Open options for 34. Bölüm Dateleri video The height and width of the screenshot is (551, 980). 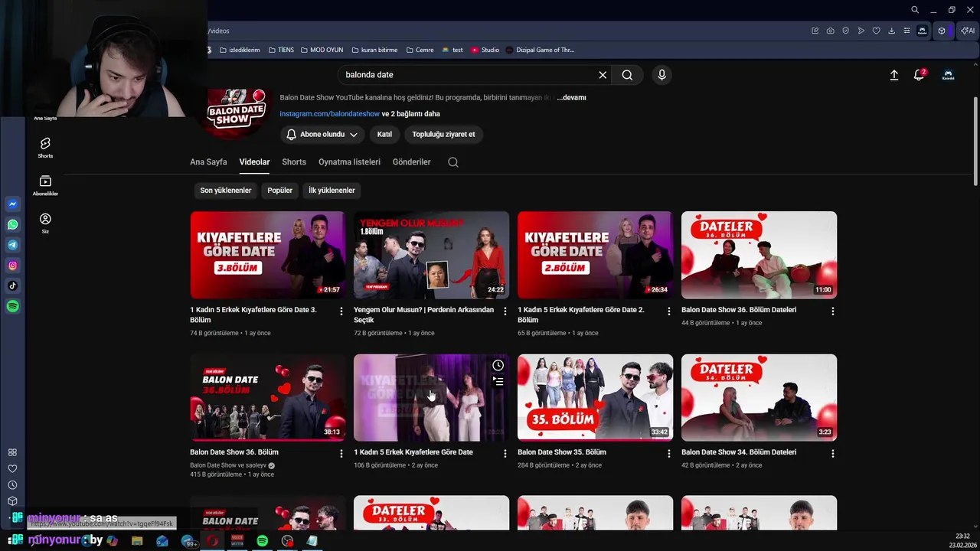click(832, 453)
